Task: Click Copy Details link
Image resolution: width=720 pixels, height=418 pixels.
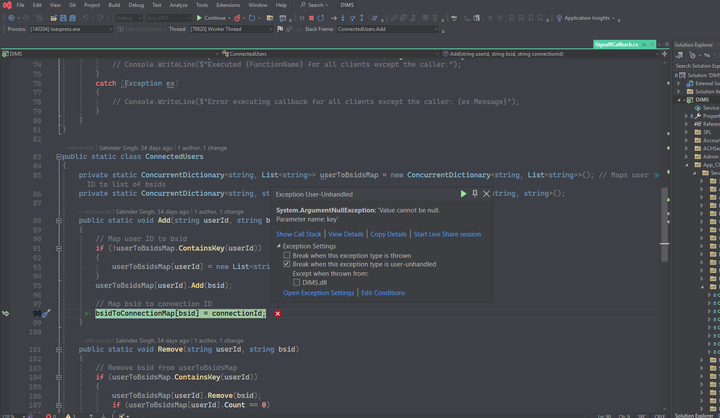Action: (x=388, y=234)
